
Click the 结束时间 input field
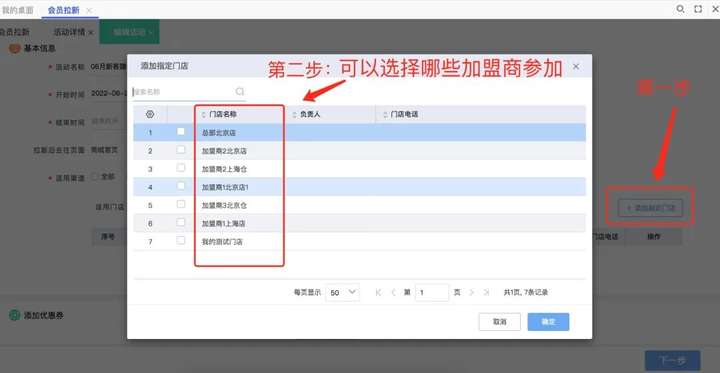tap(109, 122)
